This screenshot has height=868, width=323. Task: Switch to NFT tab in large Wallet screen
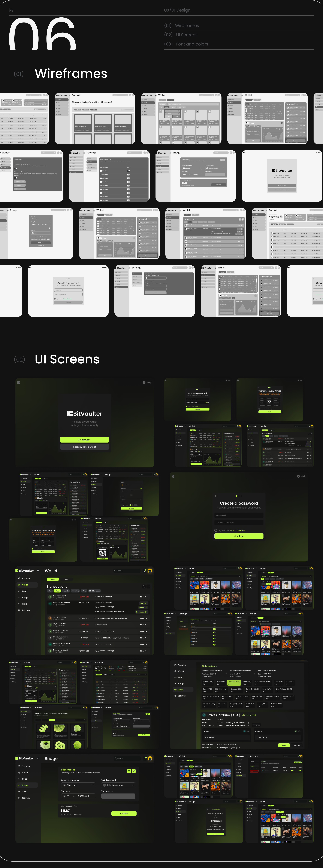67,579
